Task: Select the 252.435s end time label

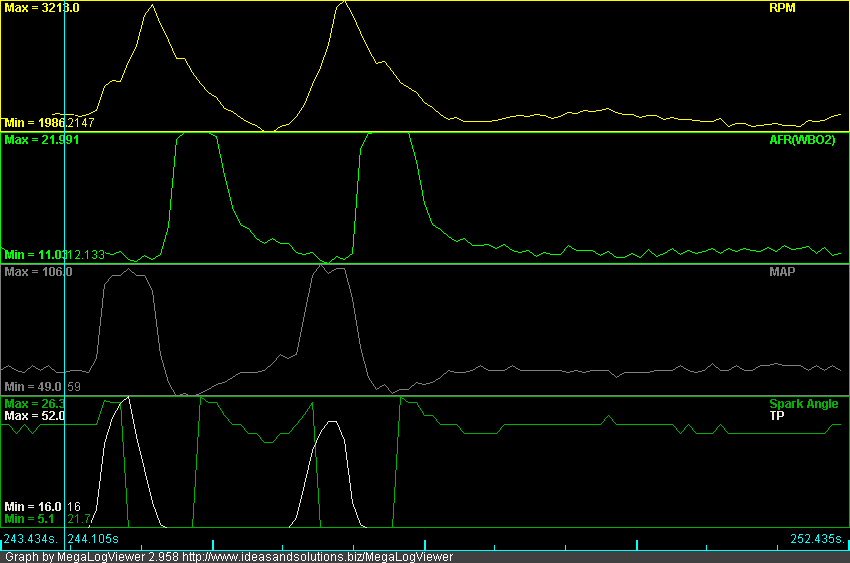Action: tap(818, 540)
